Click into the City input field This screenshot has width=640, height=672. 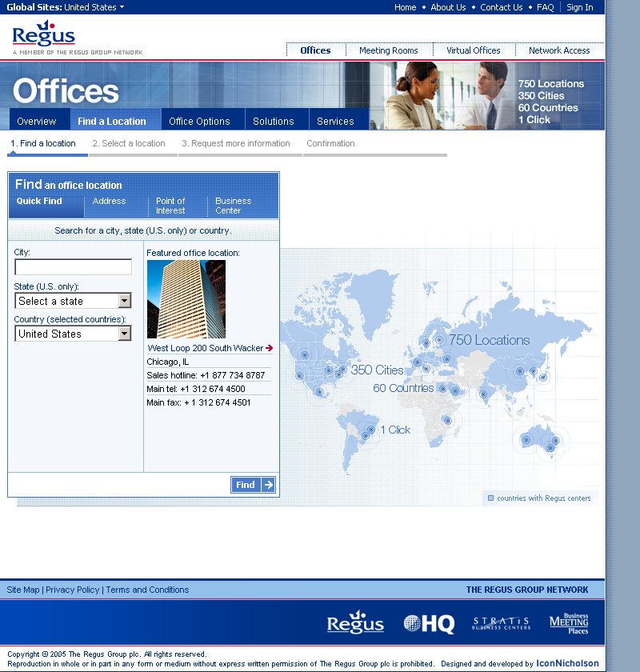click(x=74, y=266)
